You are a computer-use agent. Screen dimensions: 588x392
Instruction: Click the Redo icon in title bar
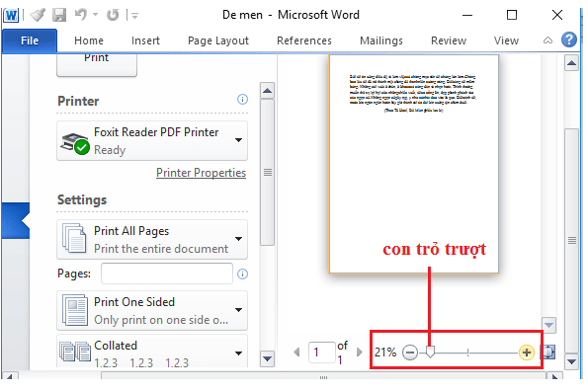113,15
